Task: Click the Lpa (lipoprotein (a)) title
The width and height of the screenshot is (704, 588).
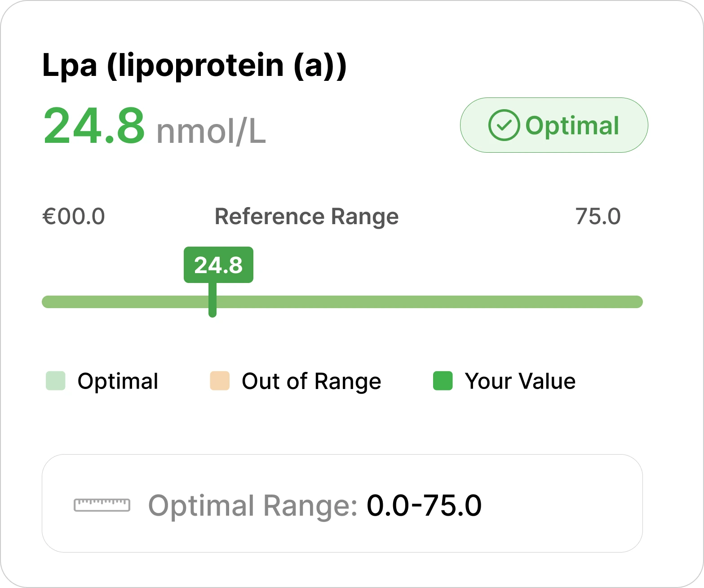Action: point(194,66)
